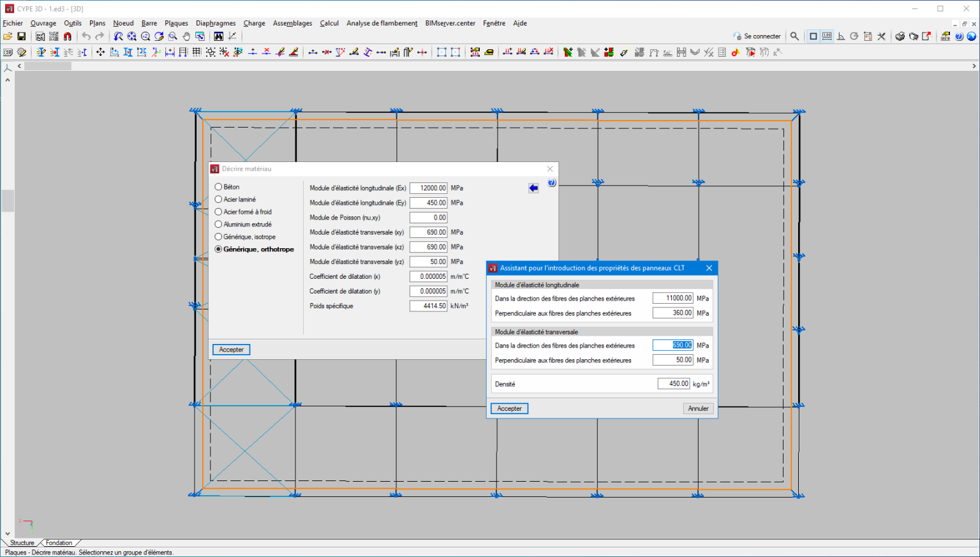Select the Béton material option
The width and height of the screenshot is (980, 557).
[x=219, y=187]
